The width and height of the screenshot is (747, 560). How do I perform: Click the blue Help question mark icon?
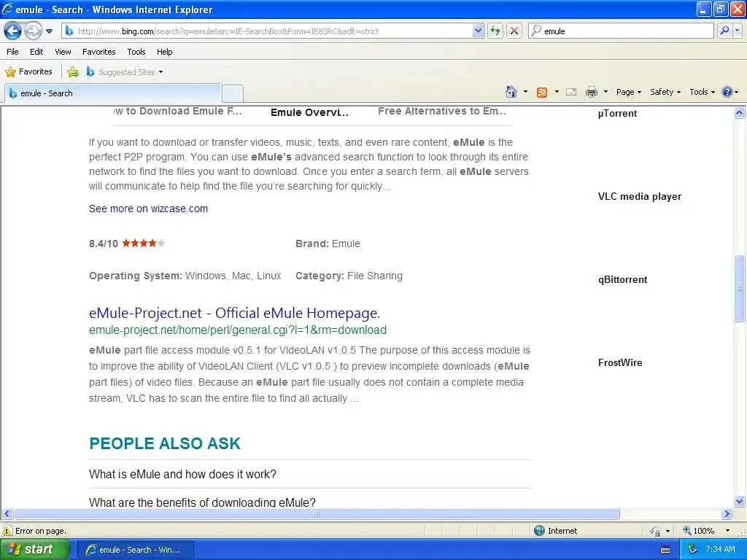tap(727, 92)
